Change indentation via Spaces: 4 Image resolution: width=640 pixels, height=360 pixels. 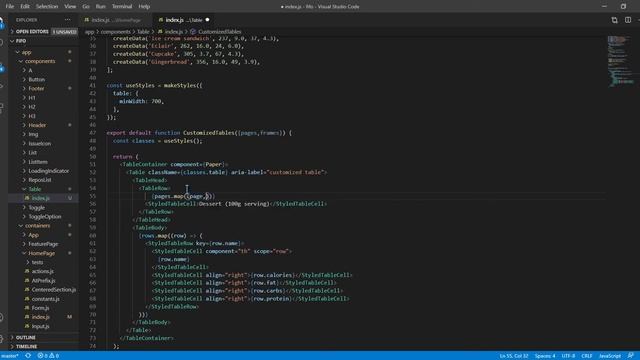click(x=545, y=356)
